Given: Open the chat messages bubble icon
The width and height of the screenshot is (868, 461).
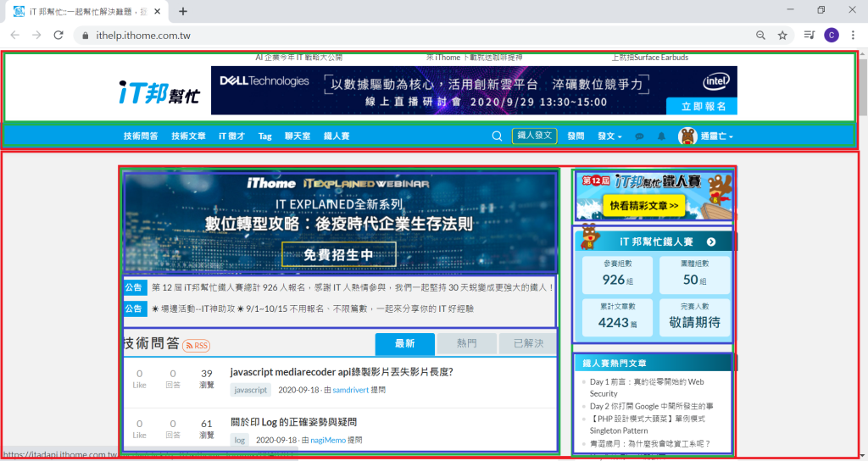Looking at the screenshot, I should (639, 136).
